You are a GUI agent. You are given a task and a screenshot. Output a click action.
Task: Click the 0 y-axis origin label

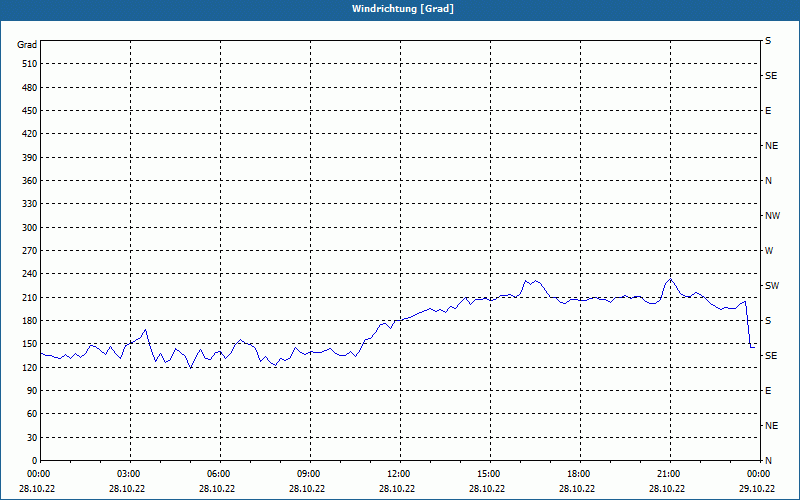(x=34, y=461)
